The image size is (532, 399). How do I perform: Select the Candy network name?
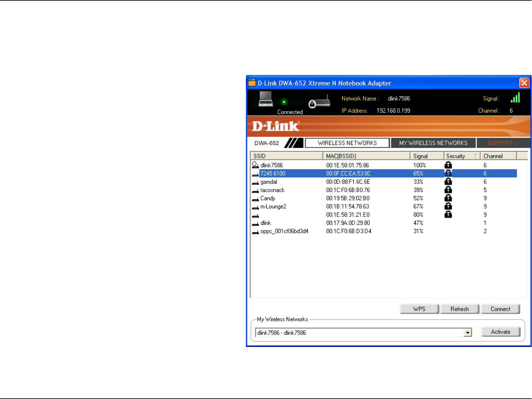(268, 198)
